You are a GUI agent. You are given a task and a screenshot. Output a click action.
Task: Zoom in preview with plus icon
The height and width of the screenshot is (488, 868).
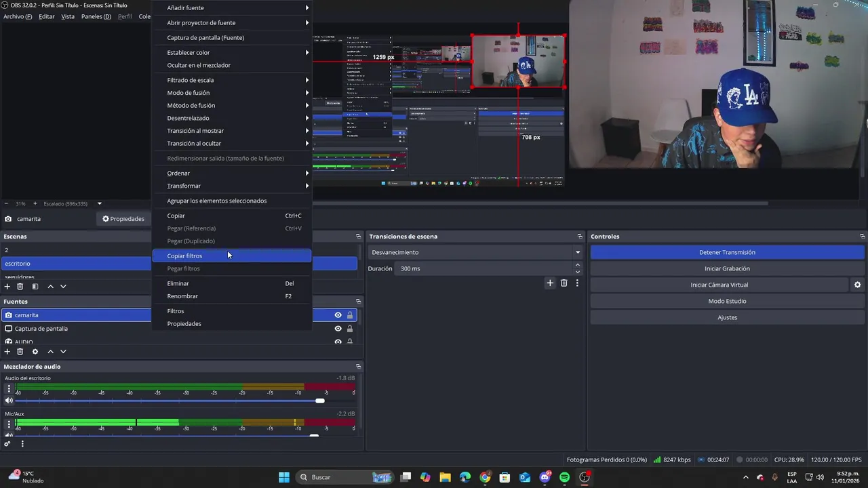pos(35,203)
